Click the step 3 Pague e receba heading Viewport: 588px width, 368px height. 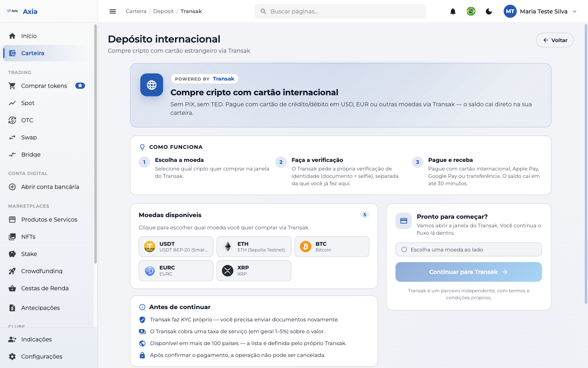point(450,160)
